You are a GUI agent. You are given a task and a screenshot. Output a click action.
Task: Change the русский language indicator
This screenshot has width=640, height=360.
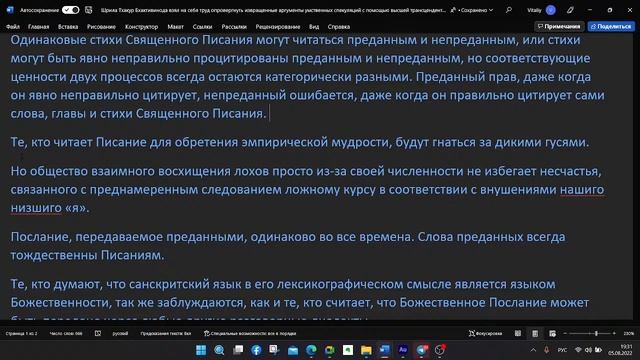coord(120,333)
